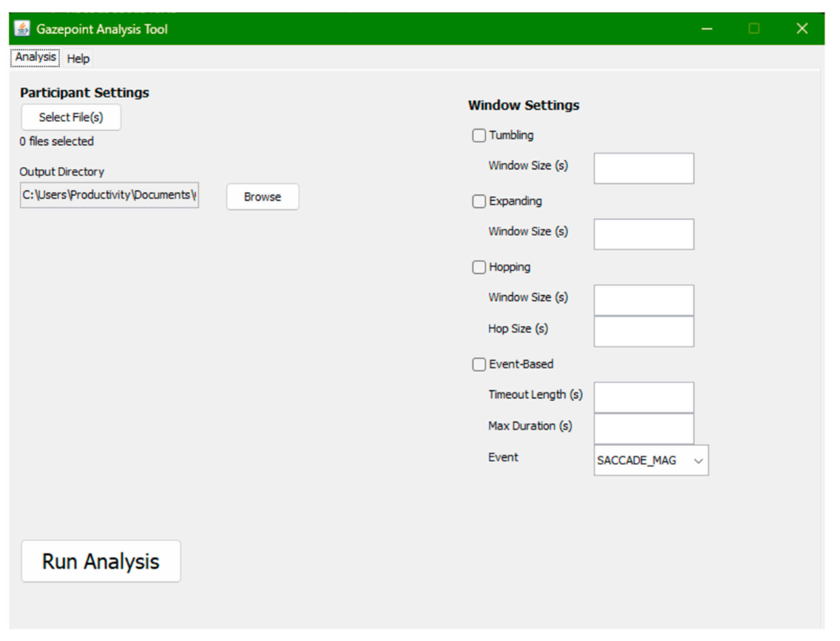Focus the Timeout Length input box
Image resolution: width=840 pixels, height=641 pixels.
(644, 397)
